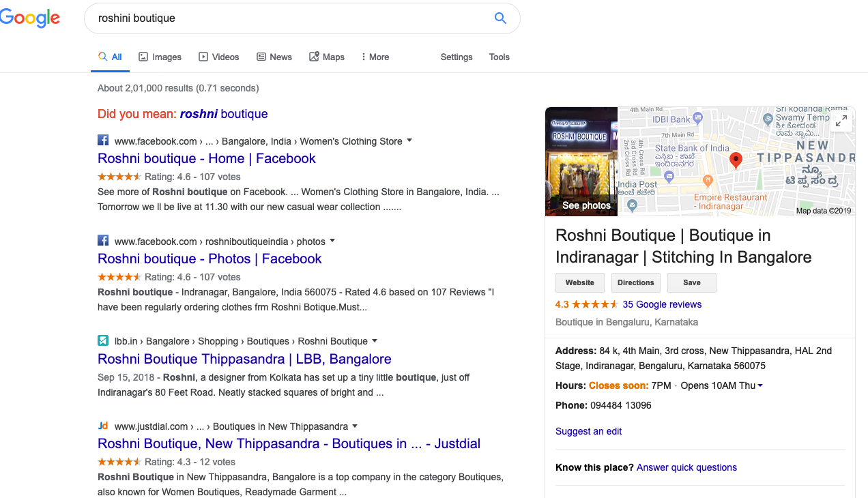
Task: Switch to the Images tab
Action: click(160, 57)
